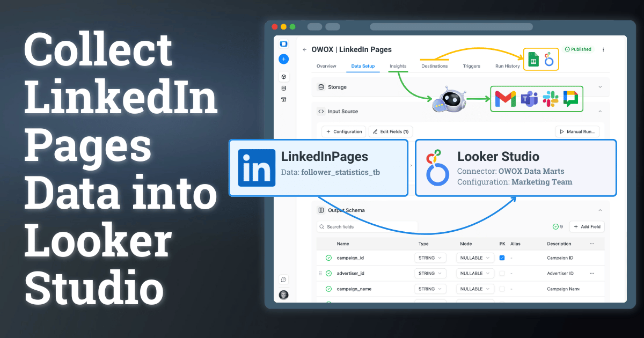
Task: Click the OWOX logo in the sidebar
Action: (284, 44)
